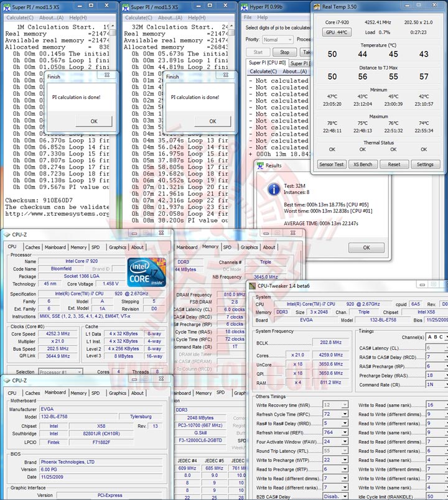Click the CPU-Tweaker 1.4 beta6 title icon
The height and width of the screenshot is (500, 448).
tap(253, 285)
